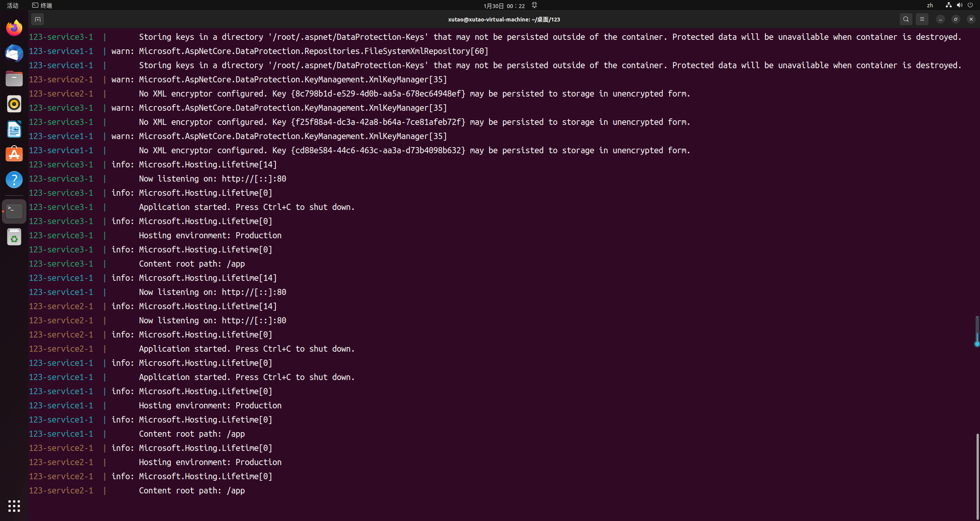980x521 pixels.
Task: Toggle the notification bell icon
Action: point(534,5)
